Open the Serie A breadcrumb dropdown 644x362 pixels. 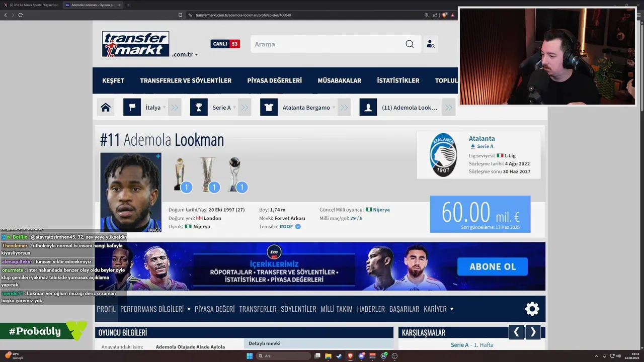pyautogui.click(x=224, y=108)
